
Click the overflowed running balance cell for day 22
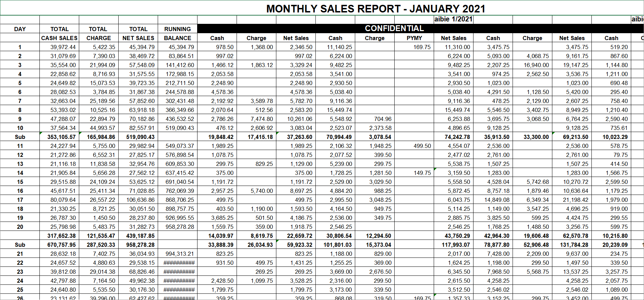[x=177, y=263]
